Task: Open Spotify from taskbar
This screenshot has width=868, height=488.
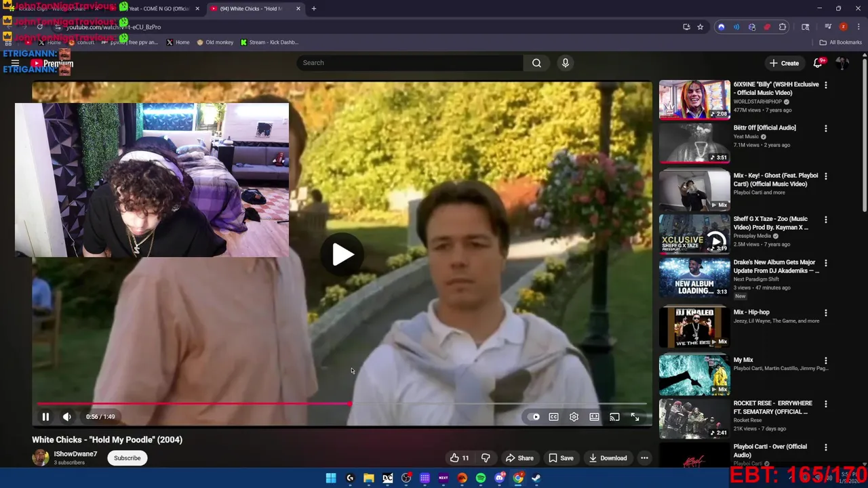Action: pos(481,478)
